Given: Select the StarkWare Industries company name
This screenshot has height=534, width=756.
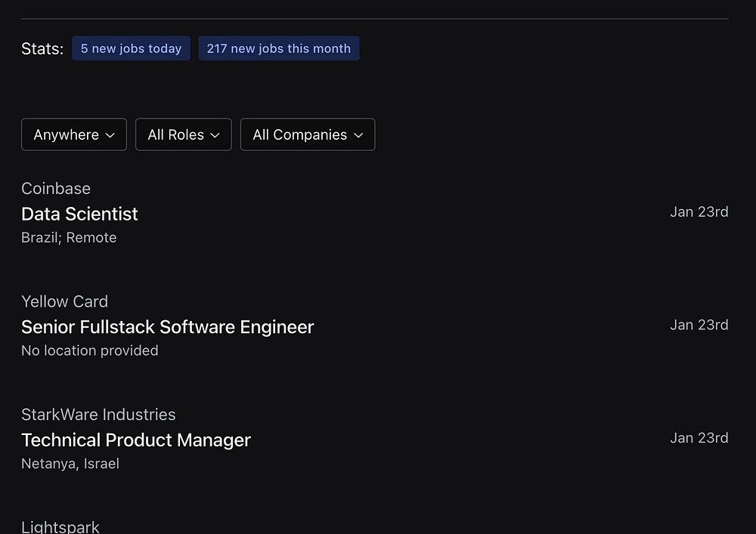Looking at the screenshot, I should [98, 415].
